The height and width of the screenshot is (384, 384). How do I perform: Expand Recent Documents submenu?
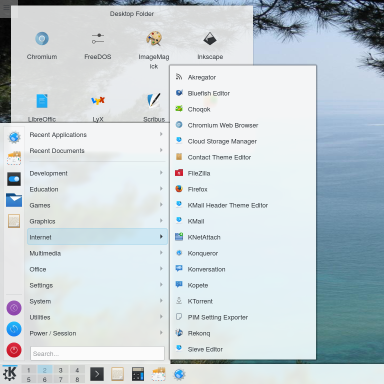[97, 151]
